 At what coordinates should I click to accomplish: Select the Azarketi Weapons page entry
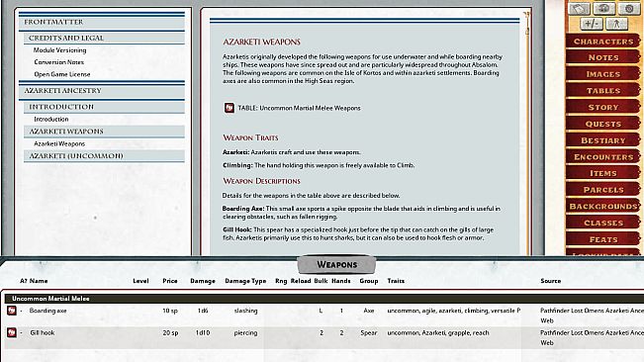59,143
